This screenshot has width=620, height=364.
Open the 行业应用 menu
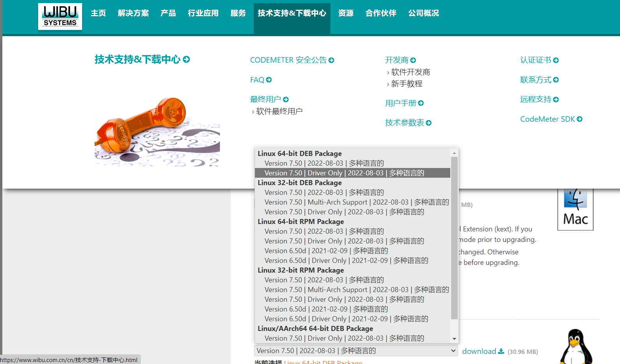point(203,13)
